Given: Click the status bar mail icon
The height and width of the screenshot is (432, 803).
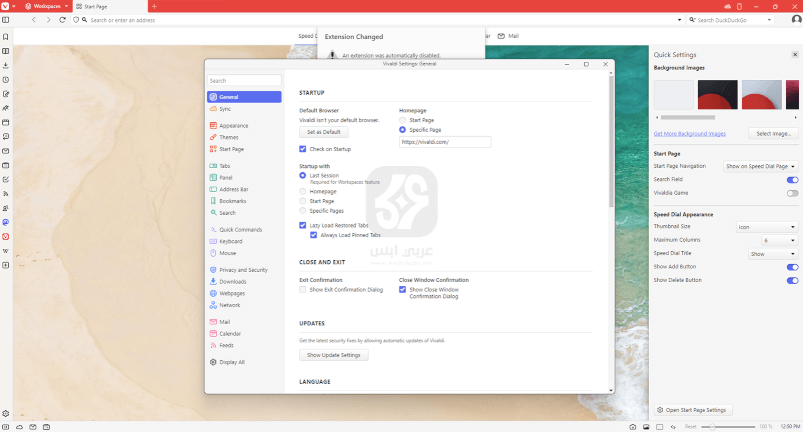Looking at the screenshot, I should (x=33, y=427).
